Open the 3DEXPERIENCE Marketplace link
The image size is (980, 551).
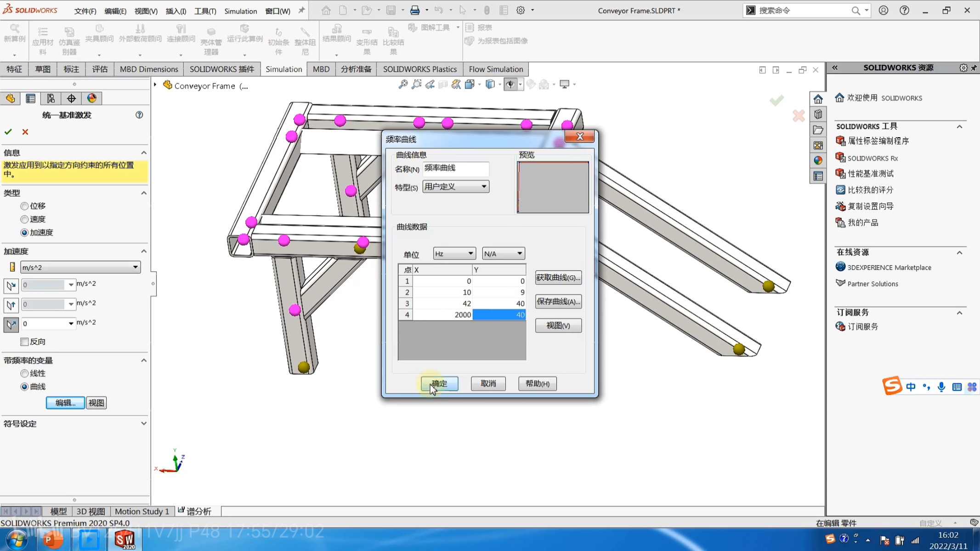tap(889, 267)
